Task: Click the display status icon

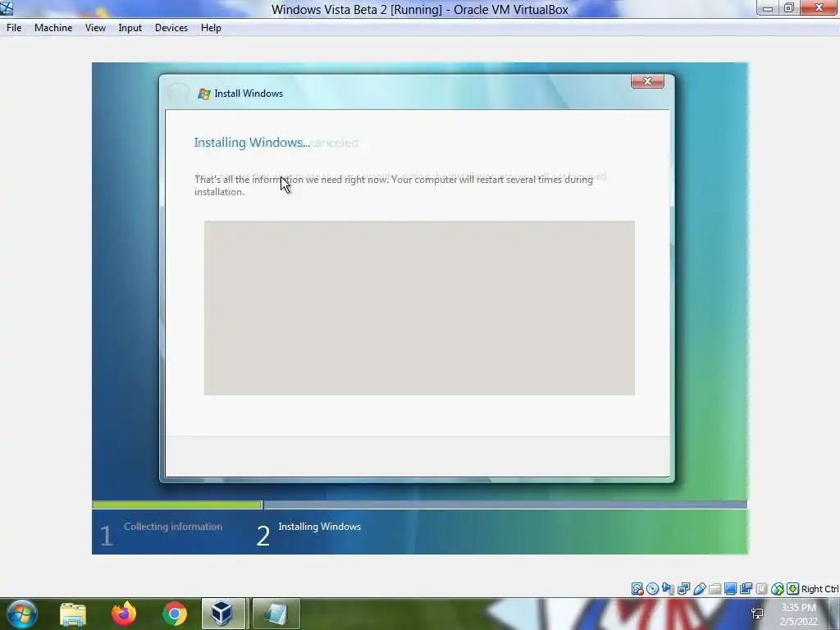Action: 730,589
